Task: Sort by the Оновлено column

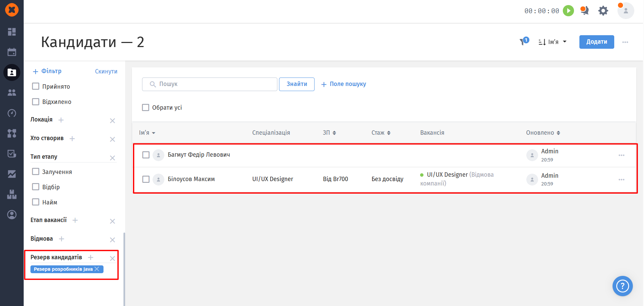Action: point(543,133)
